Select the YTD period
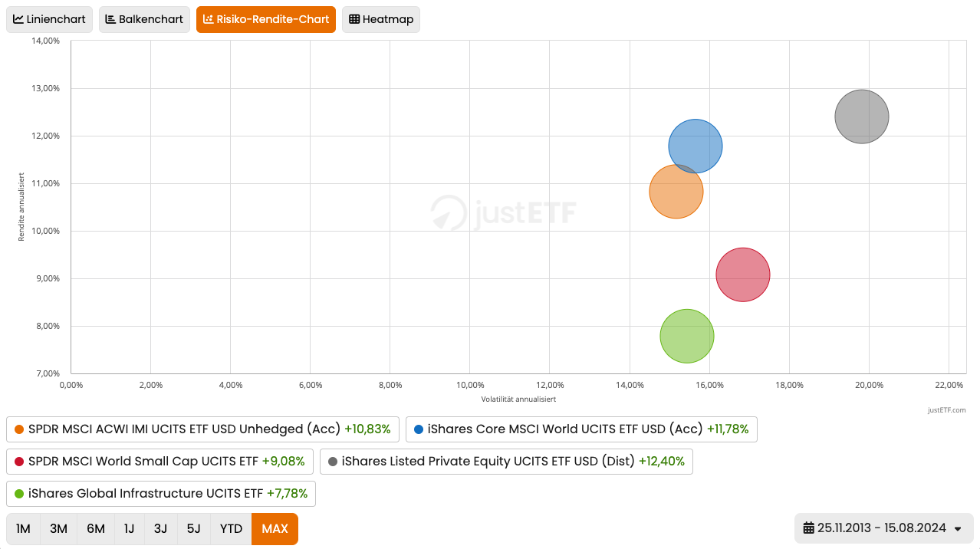Image resolution: width=980 pixels, height=549 pixels. [x=231, y=529]
